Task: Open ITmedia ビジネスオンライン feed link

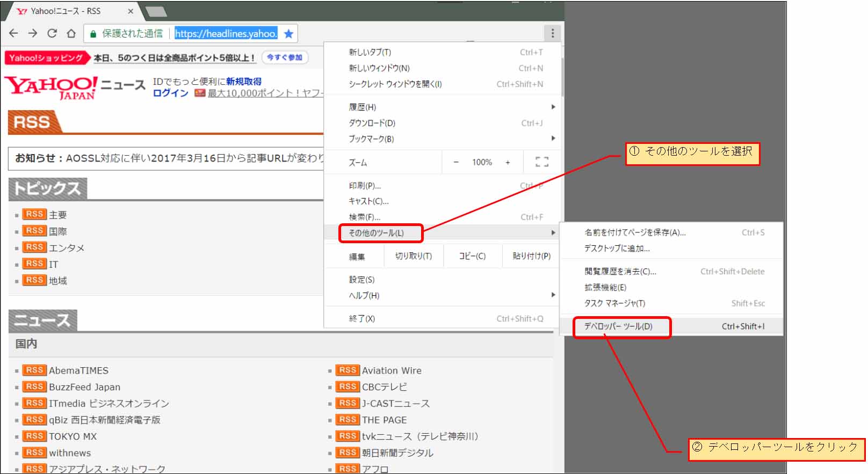Action: tap(109, 404)
